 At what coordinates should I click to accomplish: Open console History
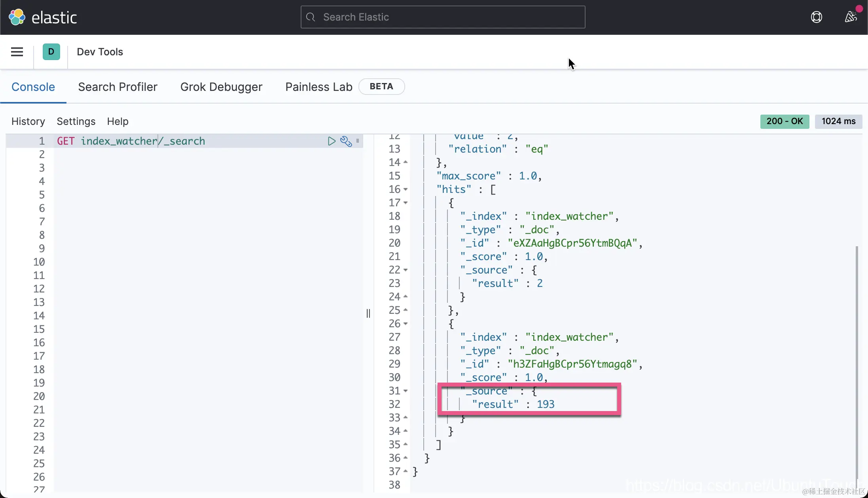[x=28, y=121]
